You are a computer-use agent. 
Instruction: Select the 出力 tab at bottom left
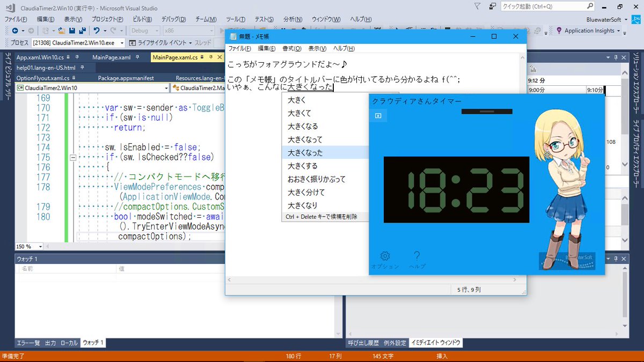50,343
